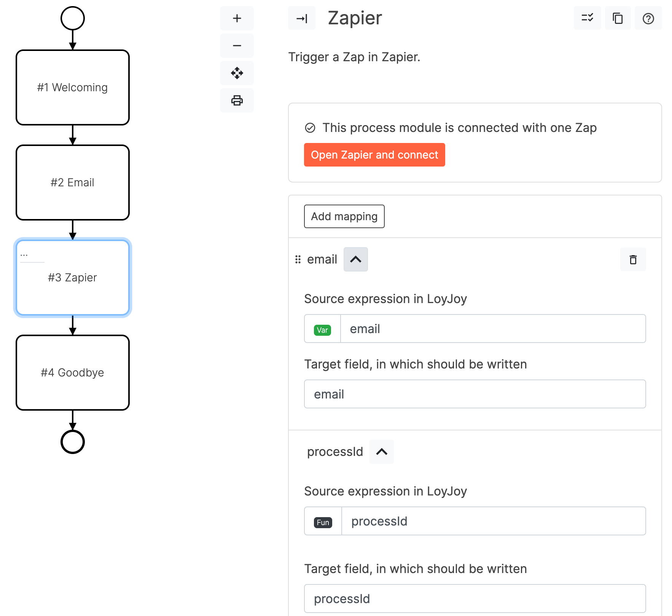Viewport: 672px width, 616px height.
Task: Select the pan/move canvas icon
Action: pos(237,73)
